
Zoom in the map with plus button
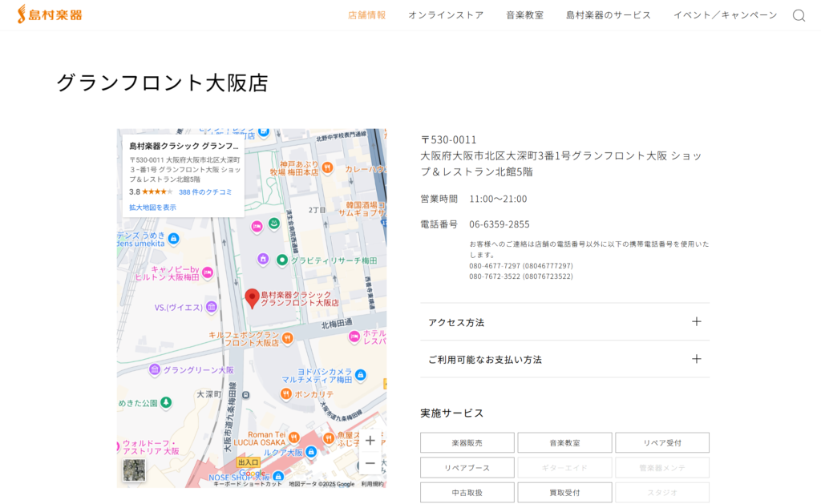370,441
